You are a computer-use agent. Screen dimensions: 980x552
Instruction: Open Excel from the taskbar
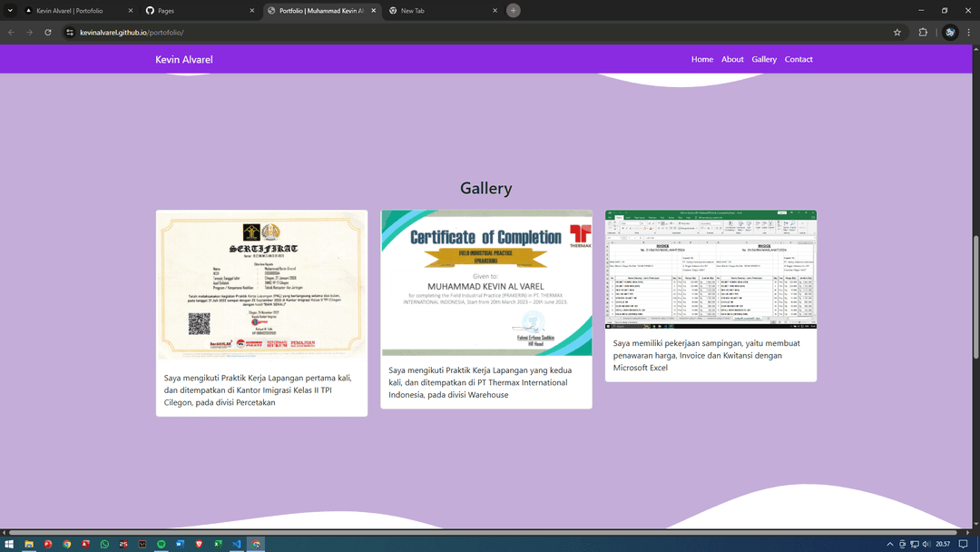pyautogui.click(x=218, y=544)
